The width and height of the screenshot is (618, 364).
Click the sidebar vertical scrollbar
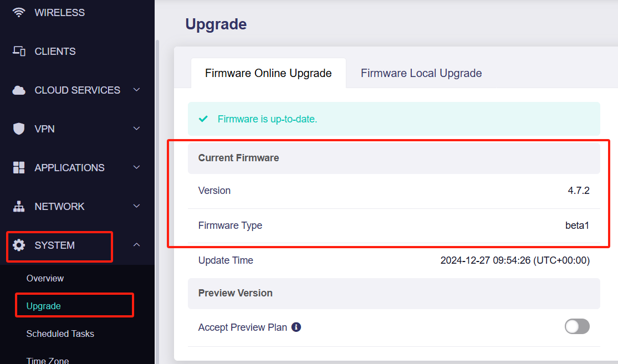point(157,202)
